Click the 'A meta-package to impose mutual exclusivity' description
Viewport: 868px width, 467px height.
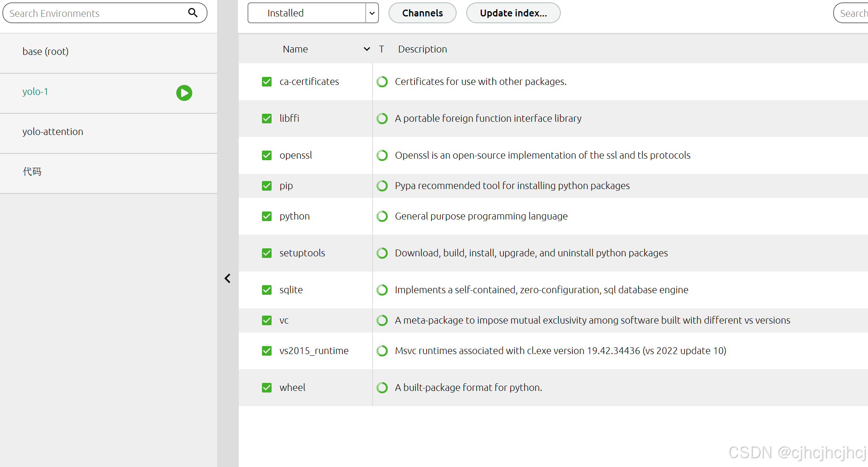coord(592,320)
